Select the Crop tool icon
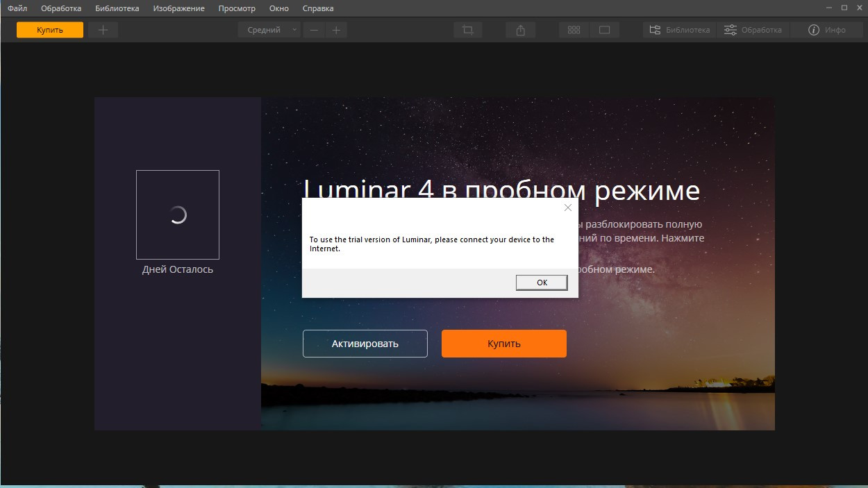The image size is (868, 488). coord(468,30)
